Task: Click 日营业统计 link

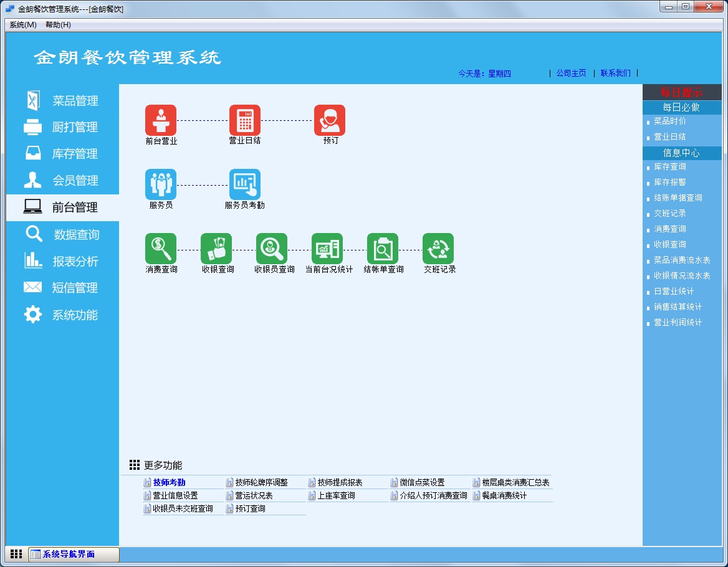Action: pyautogui.click(x=674, y=292)
